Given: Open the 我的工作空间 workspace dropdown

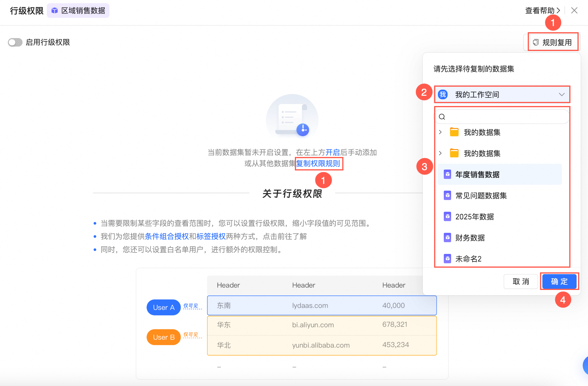Looking at the screenshot, I should (x=502, y=95).
